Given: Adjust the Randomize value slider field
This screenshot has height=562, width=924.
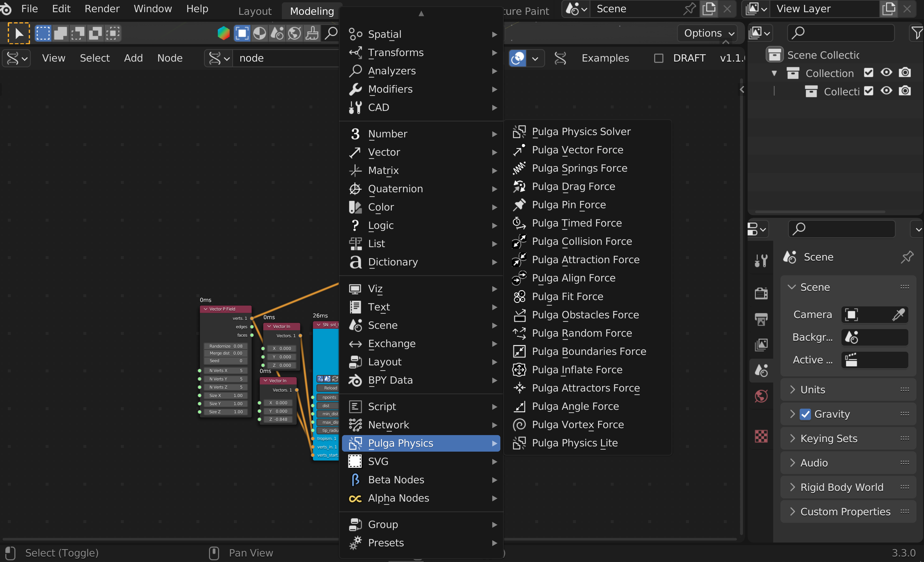Looking at the screenshot, I should [226, 346].
